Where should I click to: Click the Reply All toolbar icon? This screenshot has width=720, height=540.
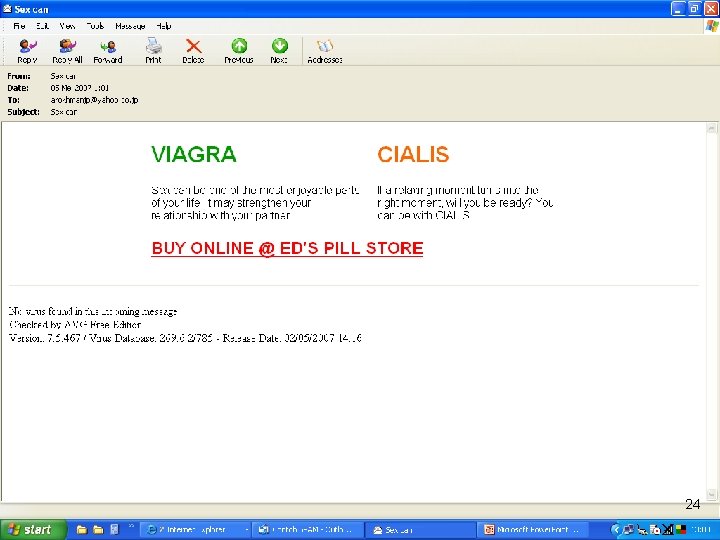[67, 51]
